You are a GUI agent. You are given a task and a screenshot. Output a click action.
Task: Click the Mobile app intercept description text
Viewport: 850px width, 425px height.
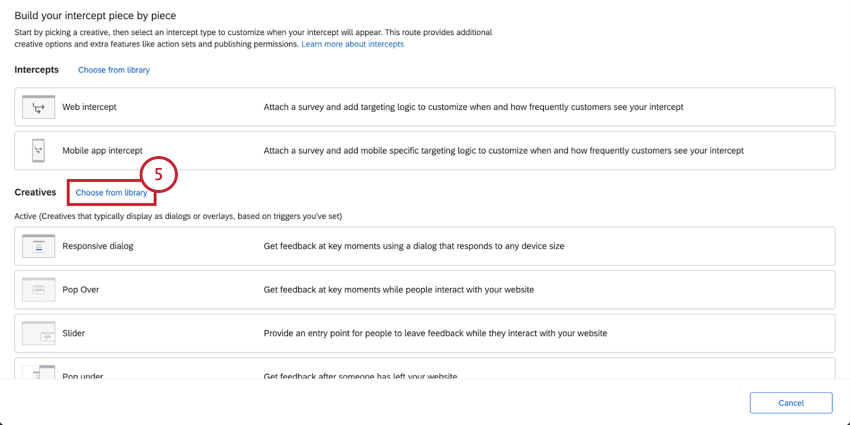click(503, 151)
